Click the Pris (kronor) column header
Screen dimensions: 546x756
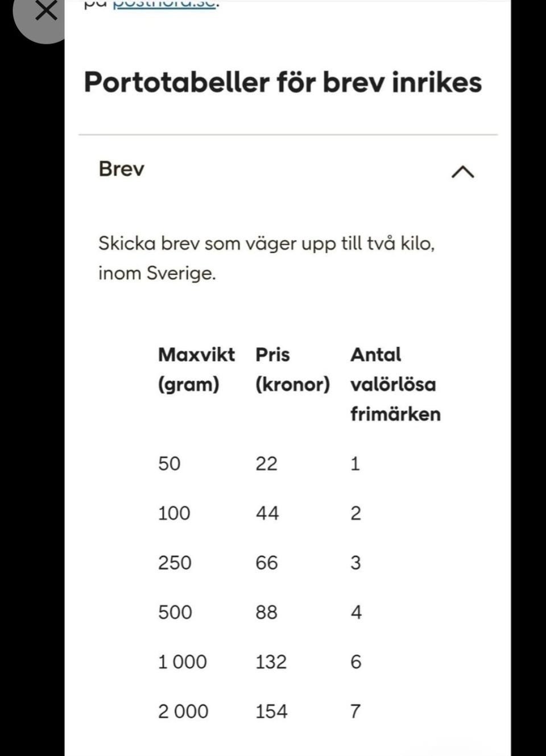pyautogui.click(x=292, y=369)
